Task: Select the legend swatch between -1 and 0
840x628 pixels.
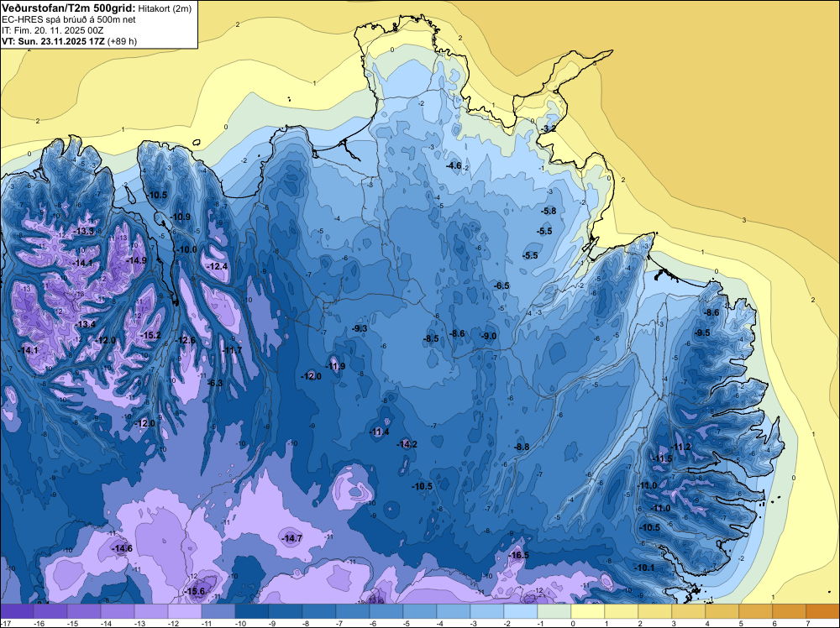Action: (554, 611)
